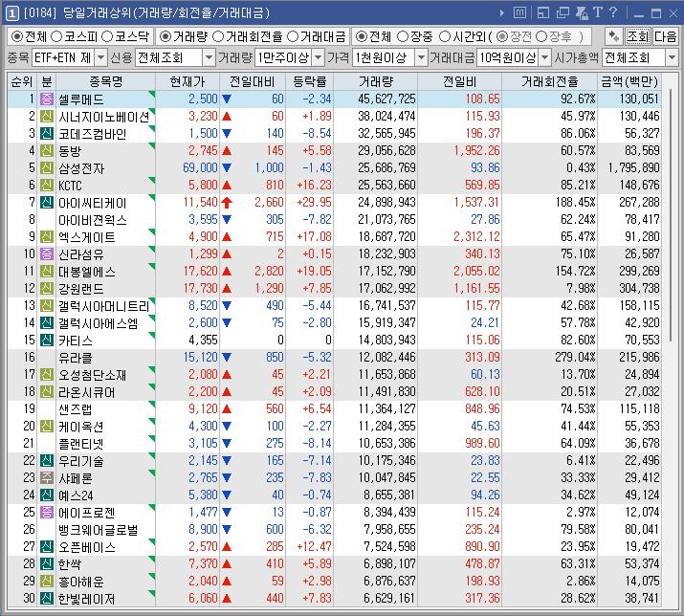Click the 신 badge beside 삼성전자
The image size is (684, 616).
(47, 168)
